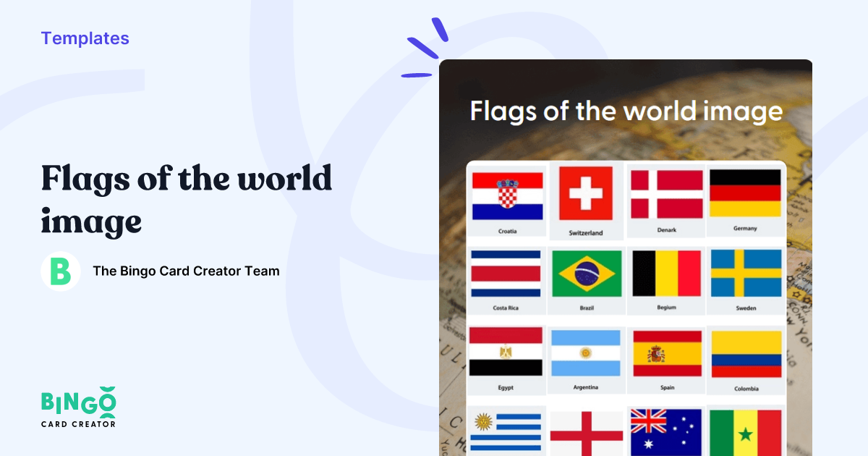Click the Costa Rica flag tile
868x456 pixels.
click(506, 276)
